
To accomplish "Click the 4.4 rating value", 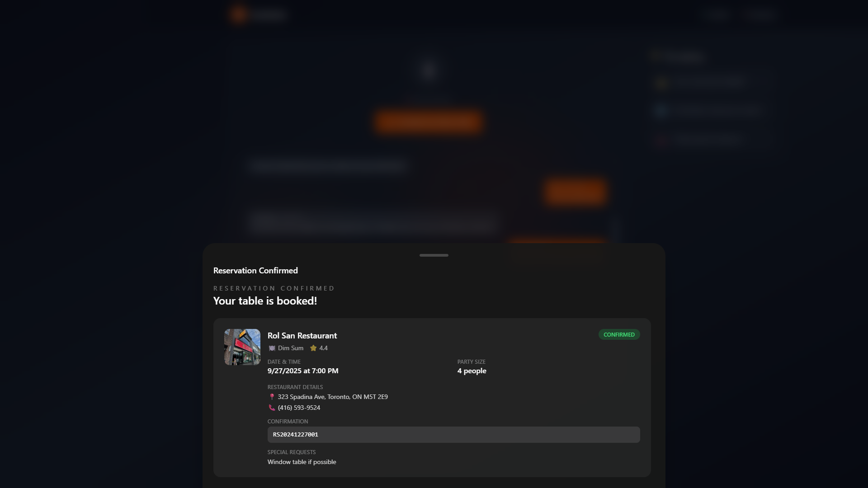I will 323,348.
